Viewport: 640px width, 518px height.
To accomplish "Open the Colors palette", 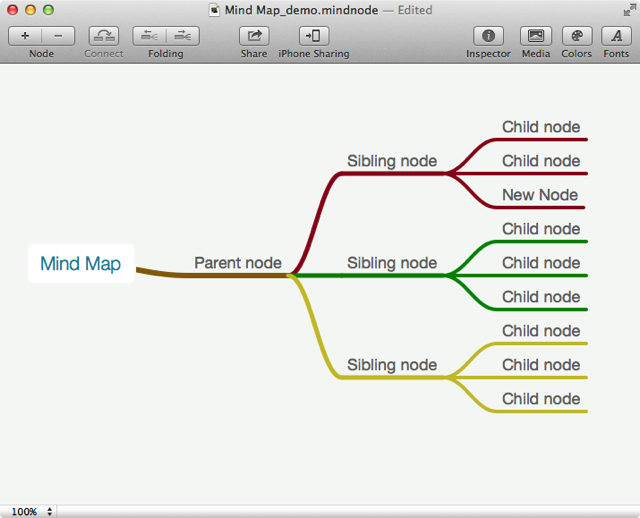I will [x=577, y=36].
